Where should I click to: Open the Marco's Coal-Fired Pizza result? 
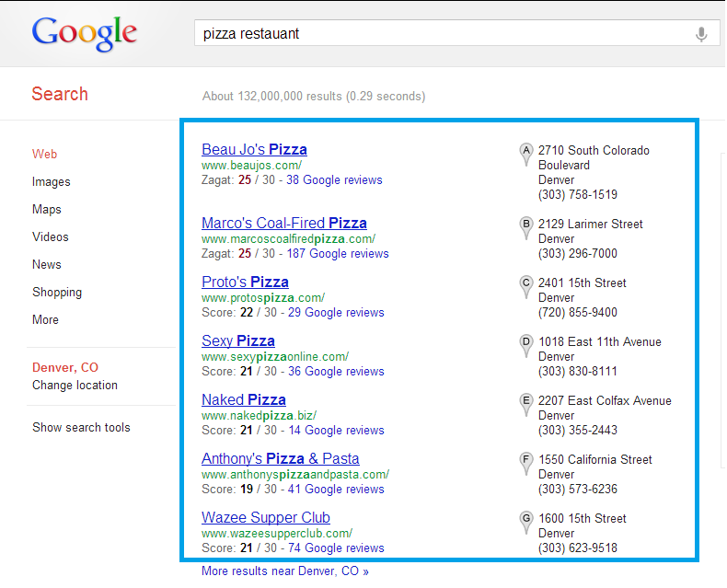click(284, 223)
